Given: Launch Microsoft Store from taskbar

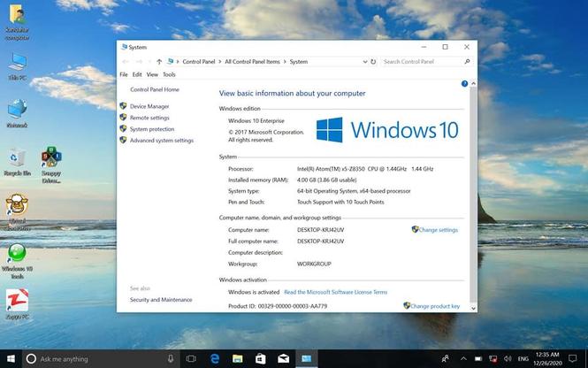Looking at the screenshot, I should [x=260, y=358].
